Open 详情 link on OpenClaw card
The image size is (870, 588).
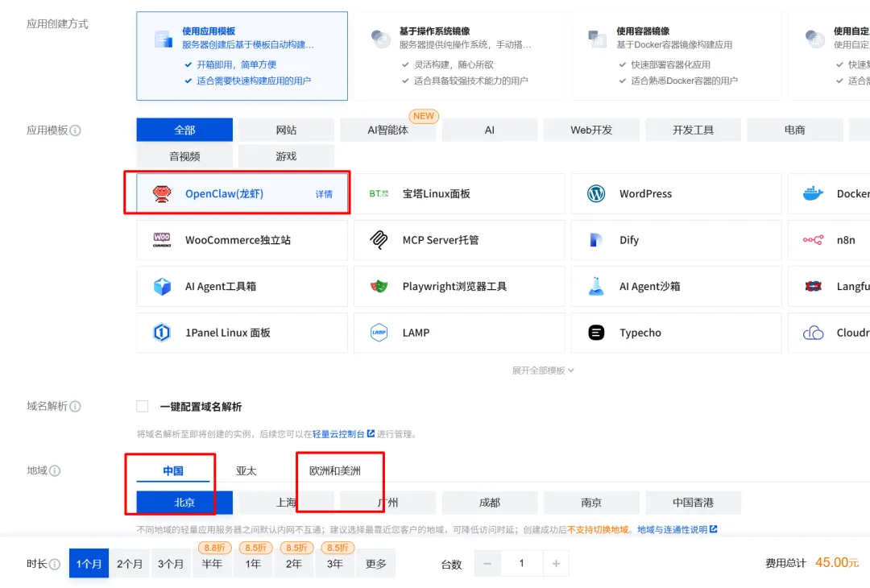tap(324, 194)
